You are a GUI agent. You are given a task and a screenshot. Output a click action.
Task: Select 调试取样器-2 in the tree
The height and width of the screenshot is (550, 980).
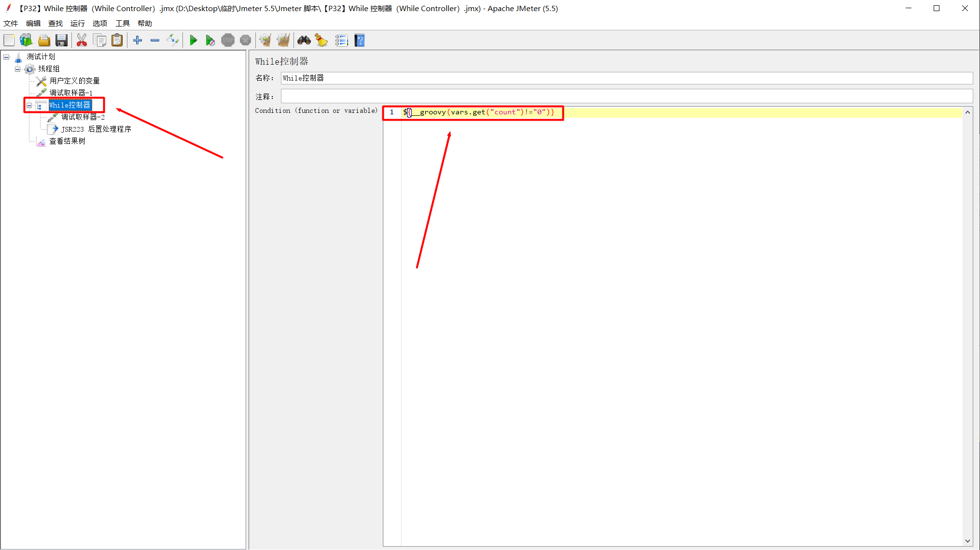pyautogui.click(x=83, y=117)
